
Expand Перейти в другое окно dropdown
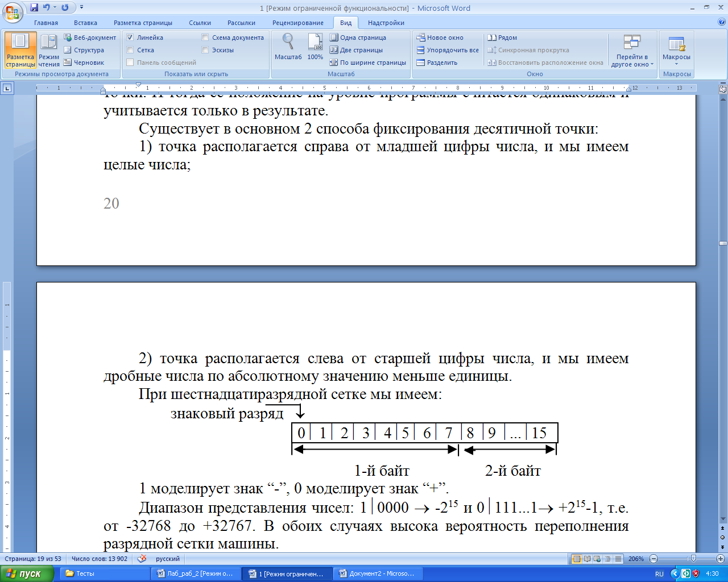[x=632, y=51]
